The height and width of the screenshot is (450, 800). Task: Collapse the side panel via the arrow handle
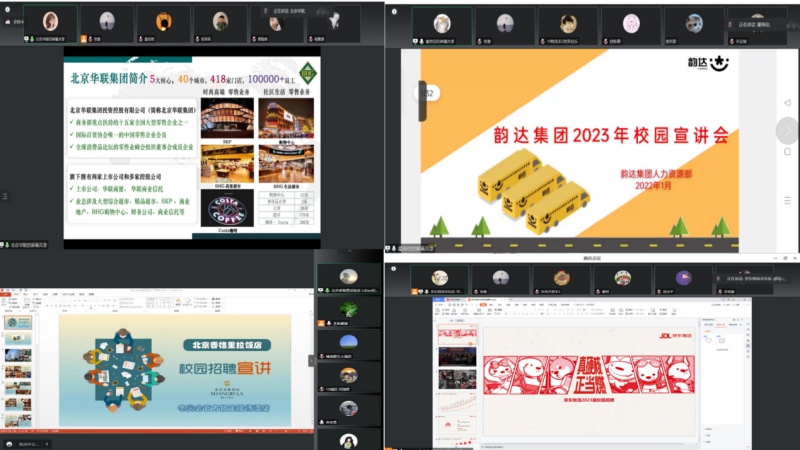(311, 361)
